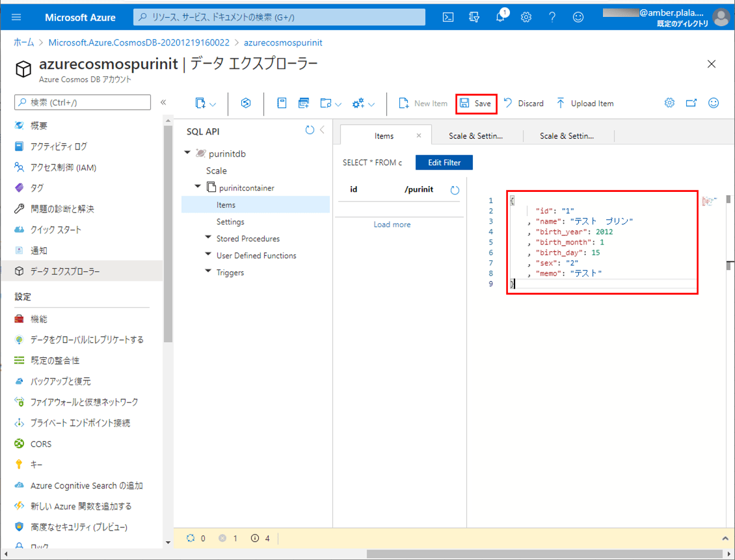735x560 pixels.
Task: Open Data Explorer in full screen
Action: click(691, 103)
